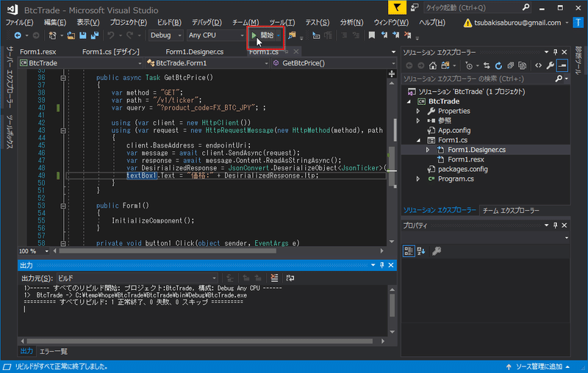Click the Navigate Backward arrow in toolbar
Viewport: 588px width, 373px height.
(x=17, y=35)
